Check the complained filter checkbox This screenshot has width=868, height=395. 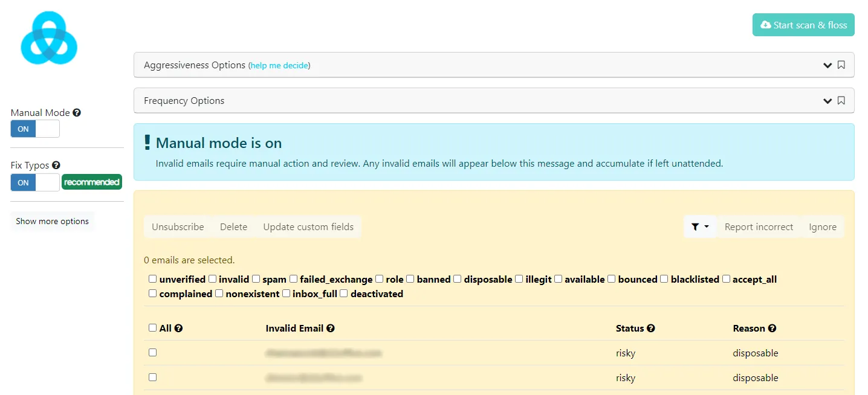(153, 294)
